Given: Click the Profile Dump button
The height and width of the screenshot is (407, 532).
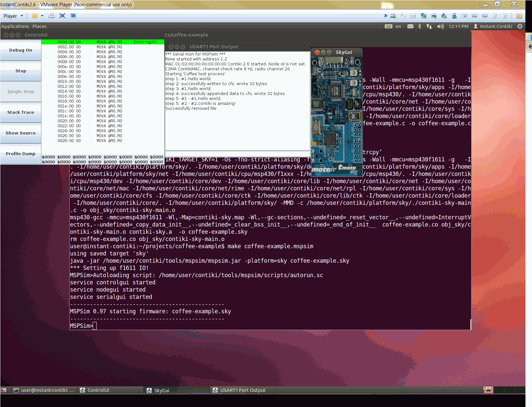Looking at the screenshot, I should (21, 154).
